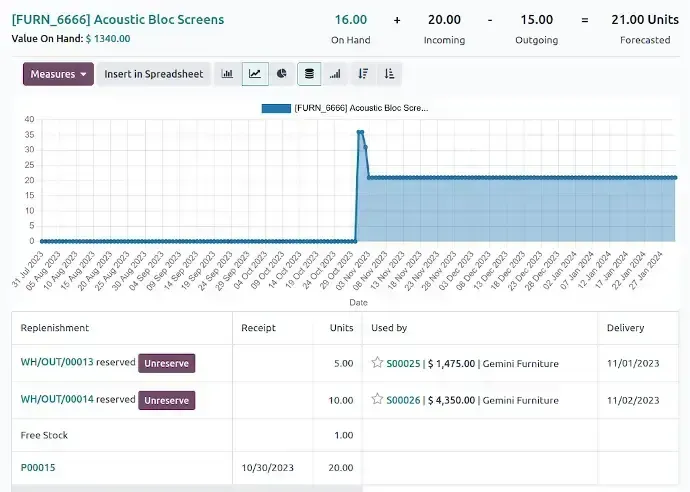Click the $ 1340.00 value on hand
The image size is (690, 492).
point(108,38)
